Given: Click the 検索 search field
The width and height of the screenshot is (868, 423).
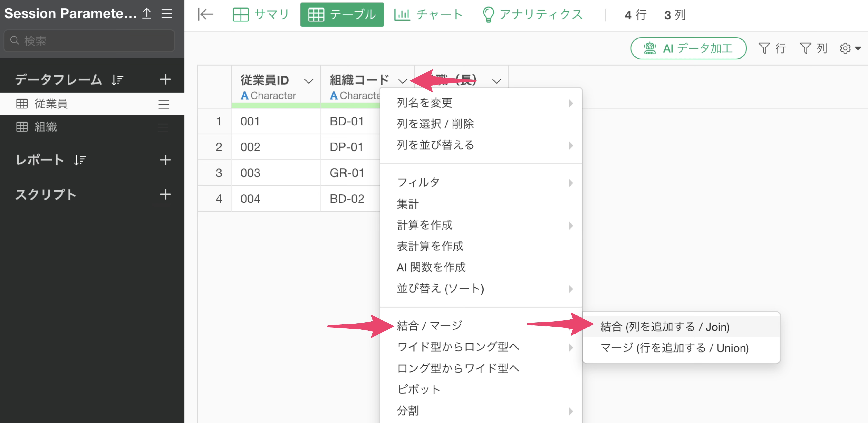Looking at the screenshot, I should point(89,41).
